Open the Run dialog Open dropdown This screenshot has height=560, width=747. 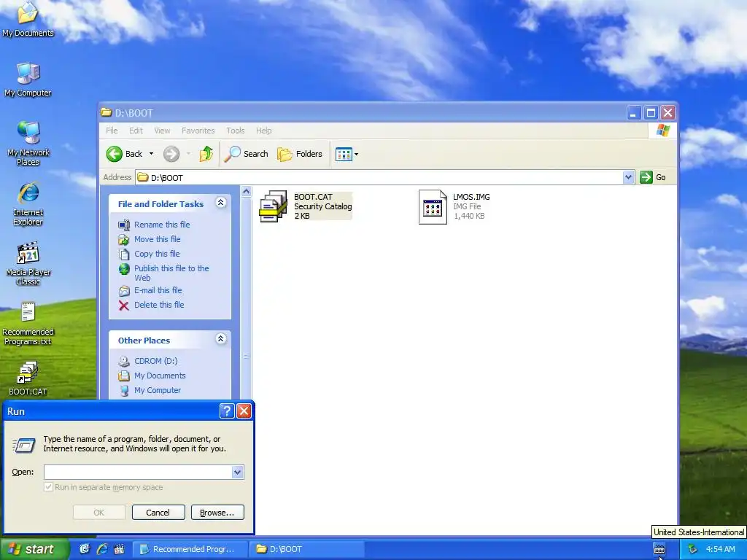237,472
